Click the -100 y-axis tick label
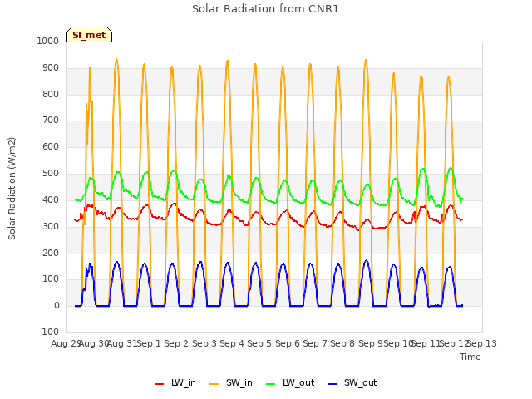 coord(49,332)
